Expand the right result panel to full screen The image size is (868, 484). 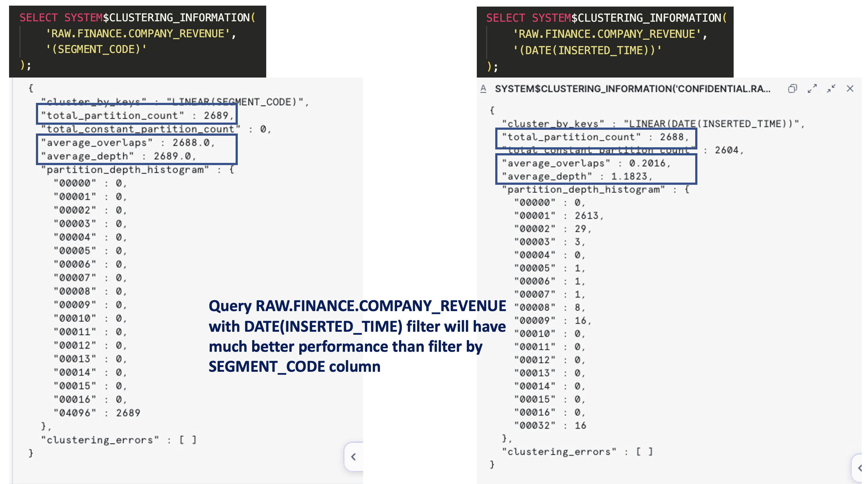[812, 89]
